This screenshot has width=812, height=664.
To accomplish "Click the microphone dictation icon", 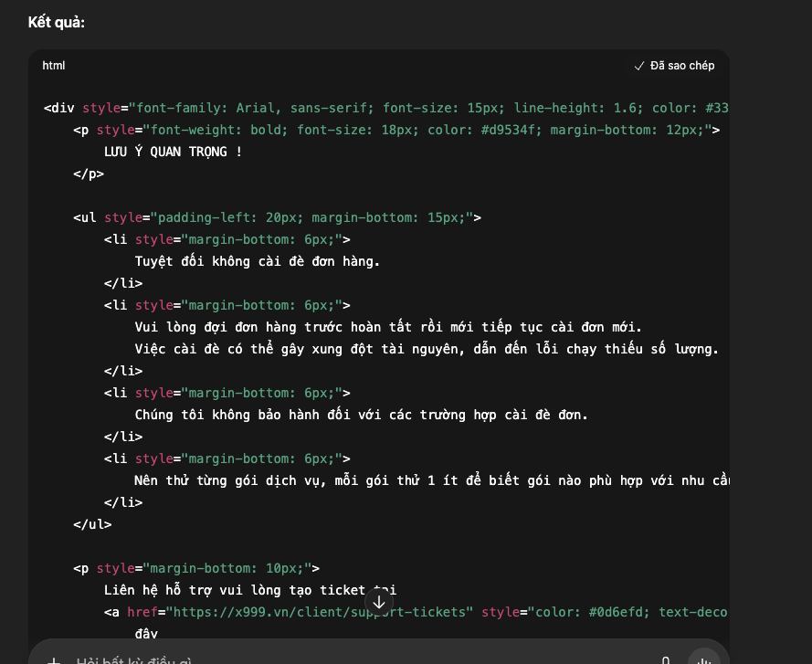I will click(x=666, y=659).
